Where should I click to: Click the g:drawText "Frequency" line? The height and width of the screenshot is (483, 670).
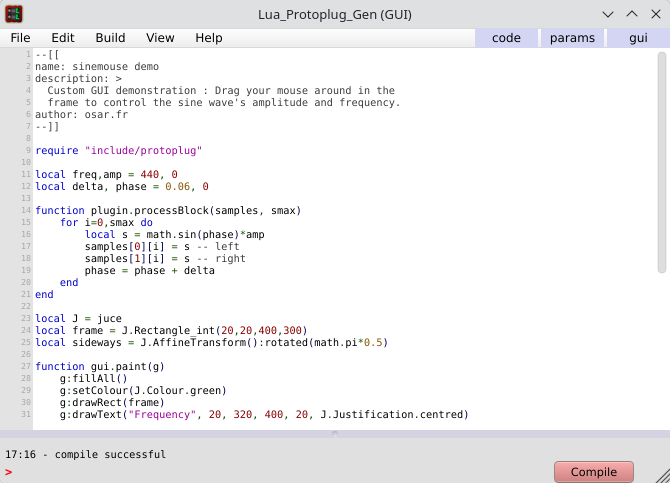[x=264, y=414]
